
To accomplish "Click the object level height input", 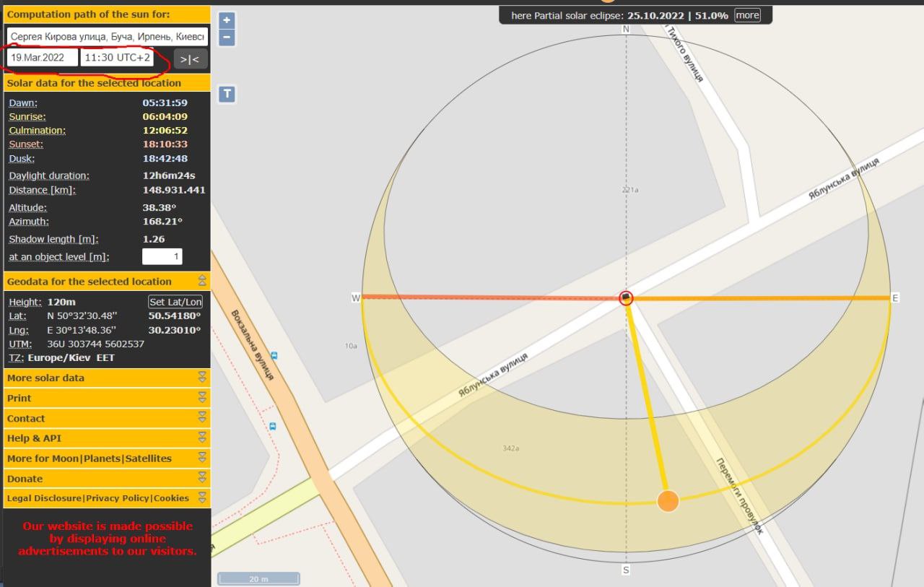I will 162,256.
